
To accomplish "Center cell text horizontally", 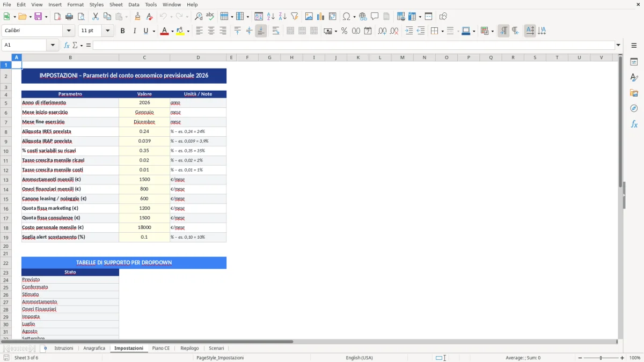I will click(x=211, y=31).
